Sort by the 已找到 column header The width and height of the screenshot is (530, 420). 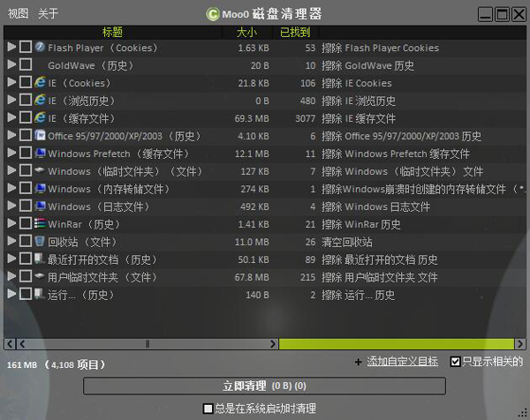(x=295, y=33)
